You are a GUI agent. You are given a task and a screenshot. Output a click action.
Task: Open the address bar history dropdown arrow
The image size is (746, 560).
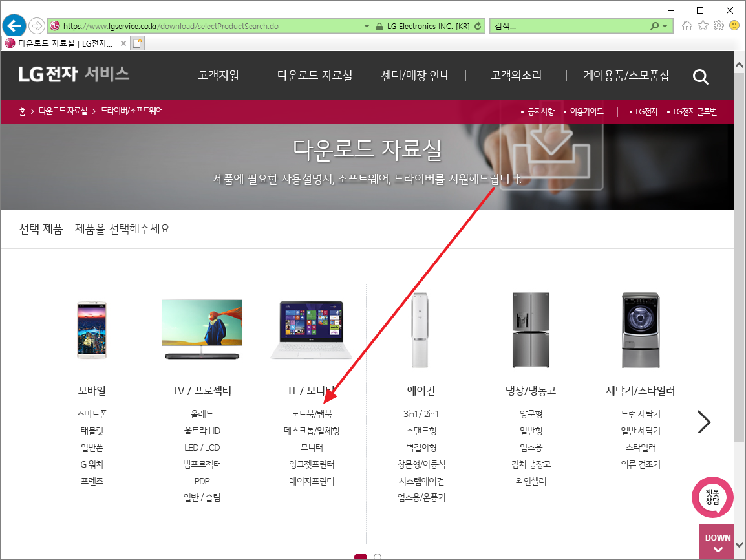click(367, 26)
